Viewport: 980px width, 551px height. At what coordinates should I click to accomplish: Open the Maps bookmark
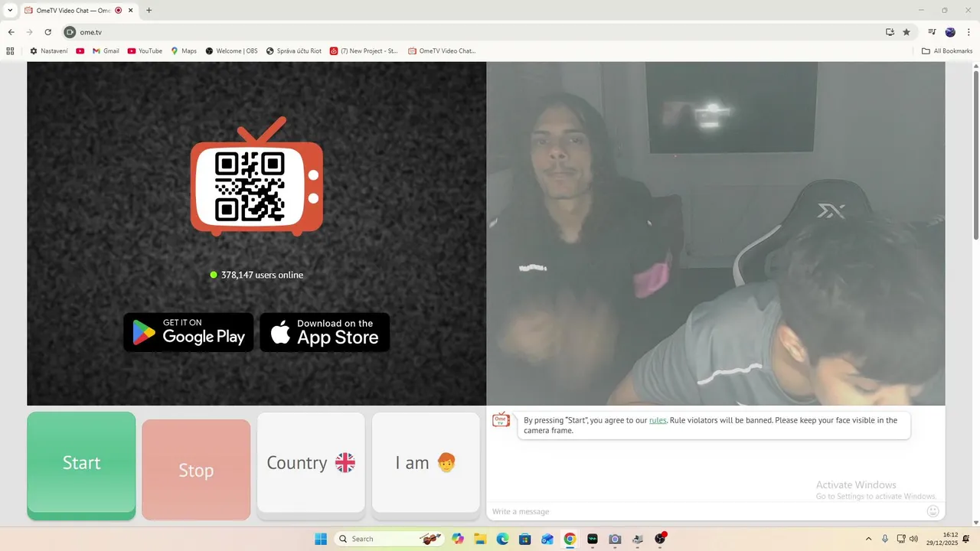pyautogui.click(x=184, y=51)
